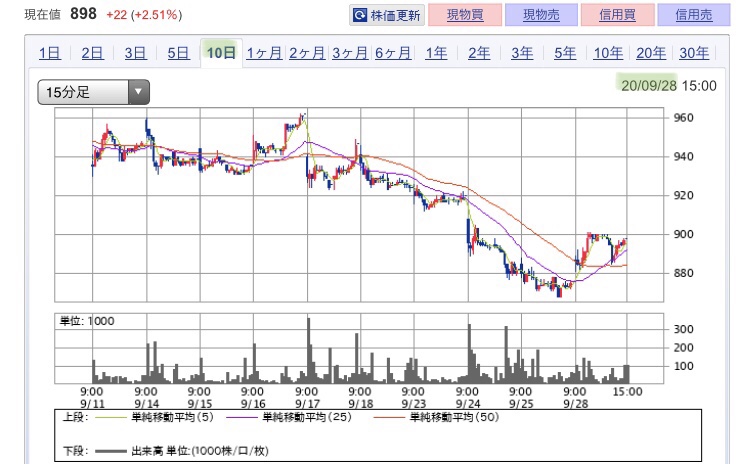Click the +22 (+2.51%) change text
The height and width of the screenshot is (464, 737).
tap(144, 15)
